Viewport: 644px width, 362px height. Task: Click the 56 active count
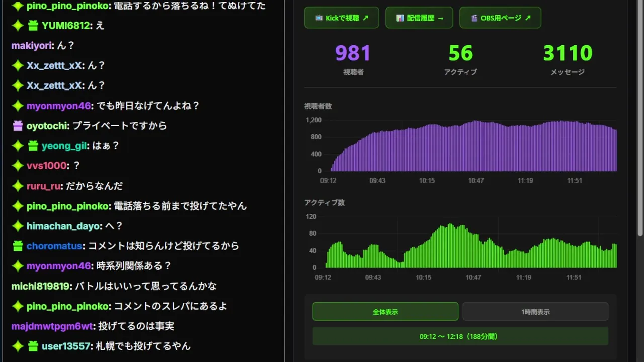pos(460,53)
